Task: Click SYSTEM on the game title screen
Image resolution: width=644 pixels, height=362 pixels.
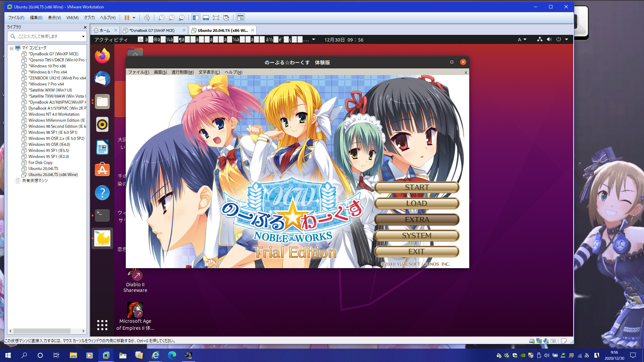Action: [417, 236]
